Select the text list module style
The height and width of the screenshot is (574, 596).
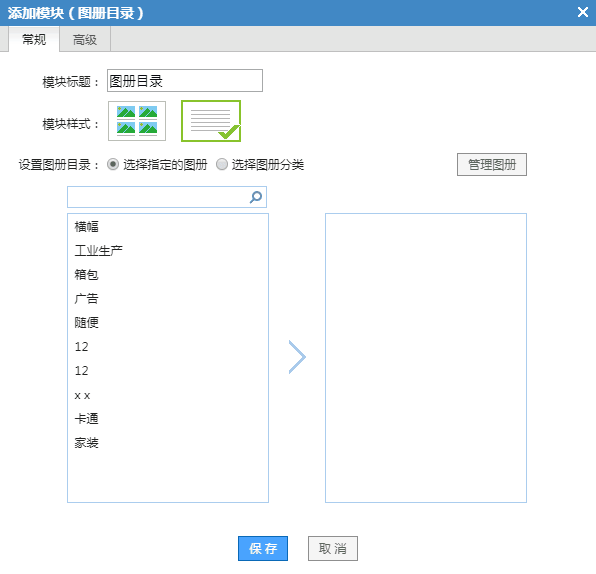pos(211,121)
